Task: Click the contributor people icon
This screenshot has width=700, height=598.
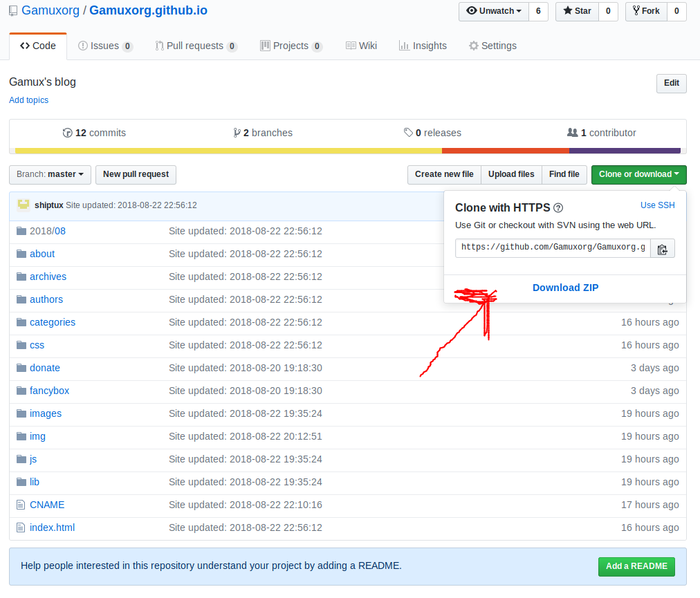Action: (x=572, y=133)
